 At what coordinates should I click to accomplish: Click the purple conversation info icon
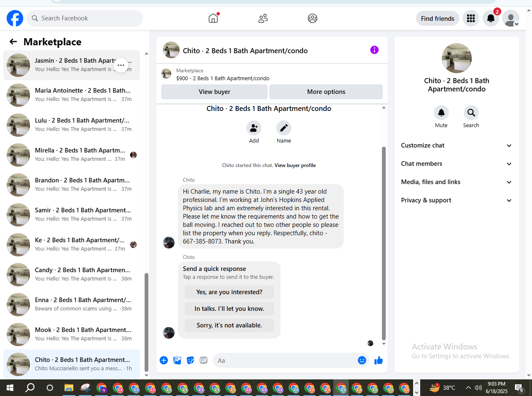point(374,50)
